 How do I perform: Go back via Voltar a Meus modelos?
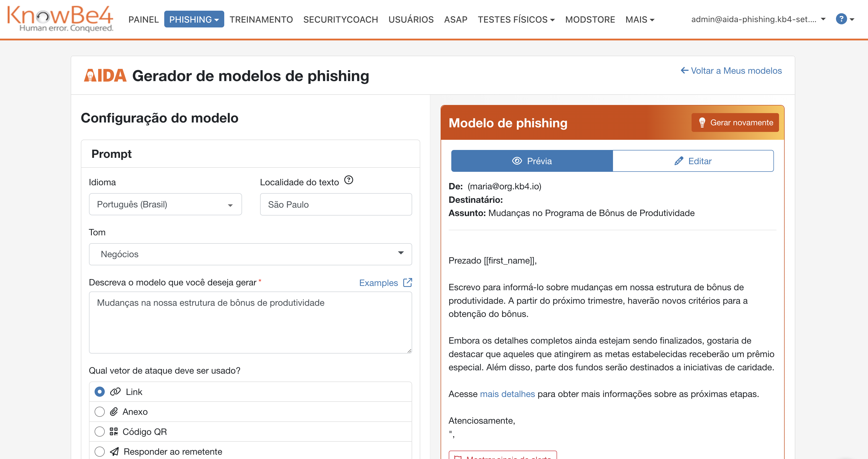(x=731, y=71)
